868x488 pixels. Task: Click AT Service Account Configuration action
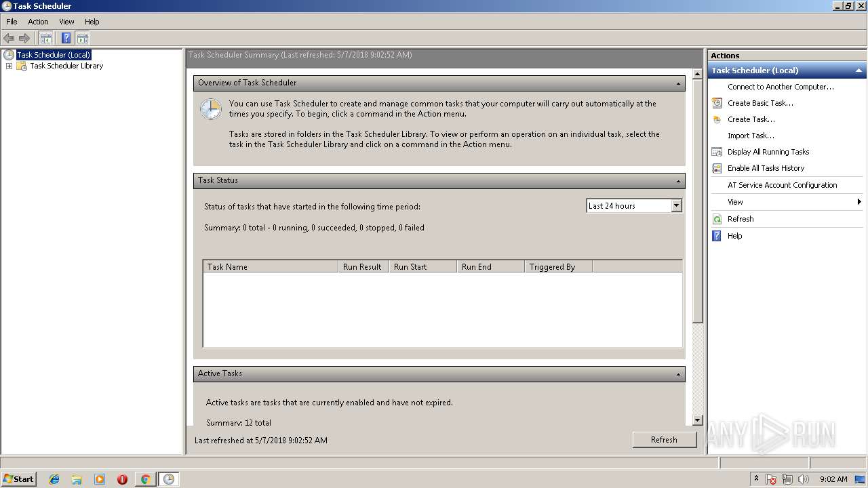[x=782, y=185]
